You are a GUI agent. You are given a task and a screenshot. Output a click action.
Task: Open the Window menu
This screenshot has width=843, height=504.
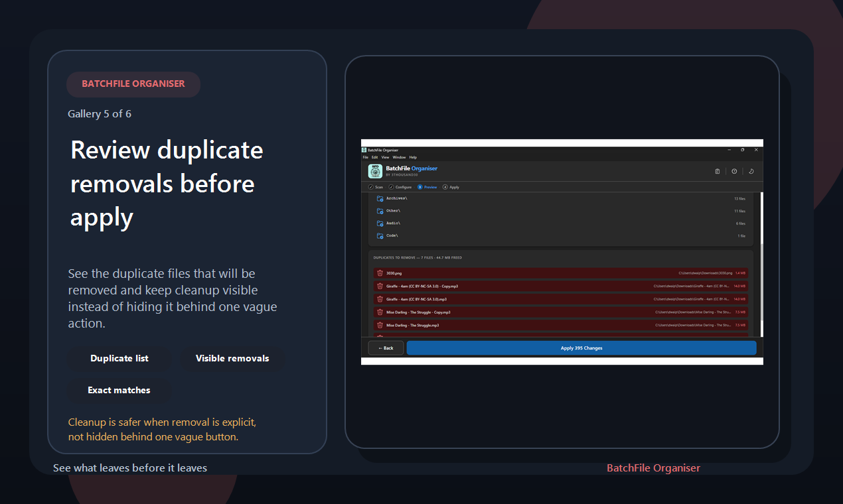[x=399, y=157]
